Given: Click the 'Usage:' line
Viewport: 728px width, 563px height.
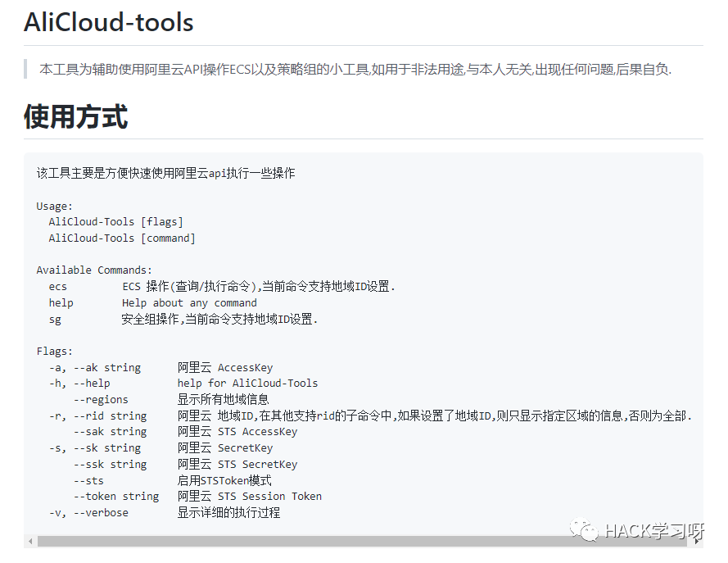Looking at the screenshot, I should point(54,207).
